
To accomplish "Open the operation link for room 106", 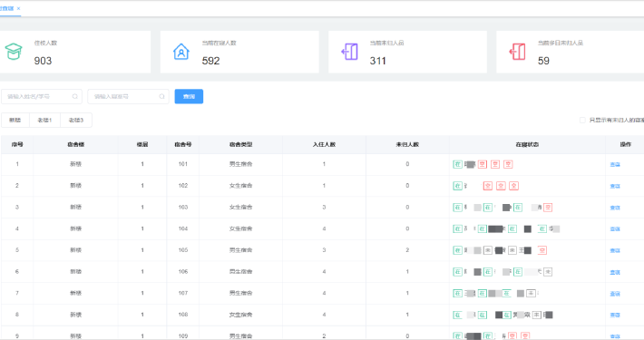I will (x=615, y=272).
